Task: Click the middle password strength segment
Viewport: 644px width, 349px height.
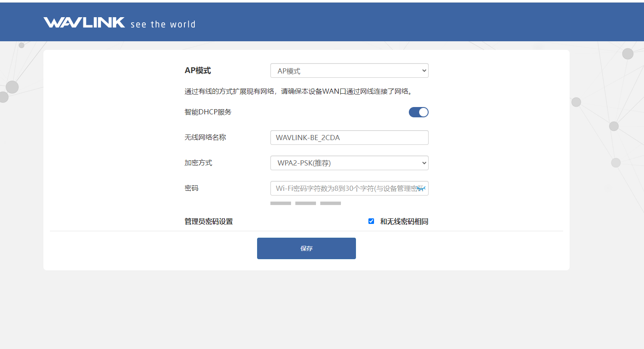Action: pyautogui.click(x=305, y=203)
